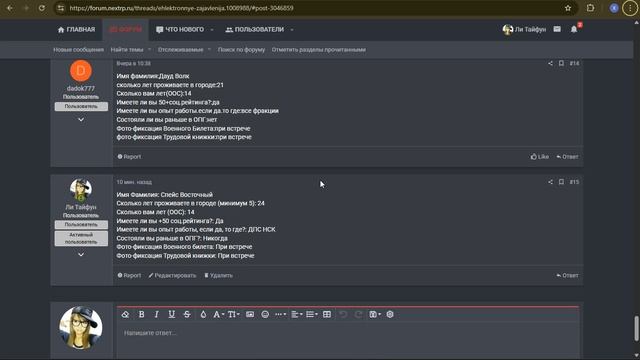The image size is (640, 360).
Task: Open the smilies emoji picker
Action: click(x=265, y=314)
